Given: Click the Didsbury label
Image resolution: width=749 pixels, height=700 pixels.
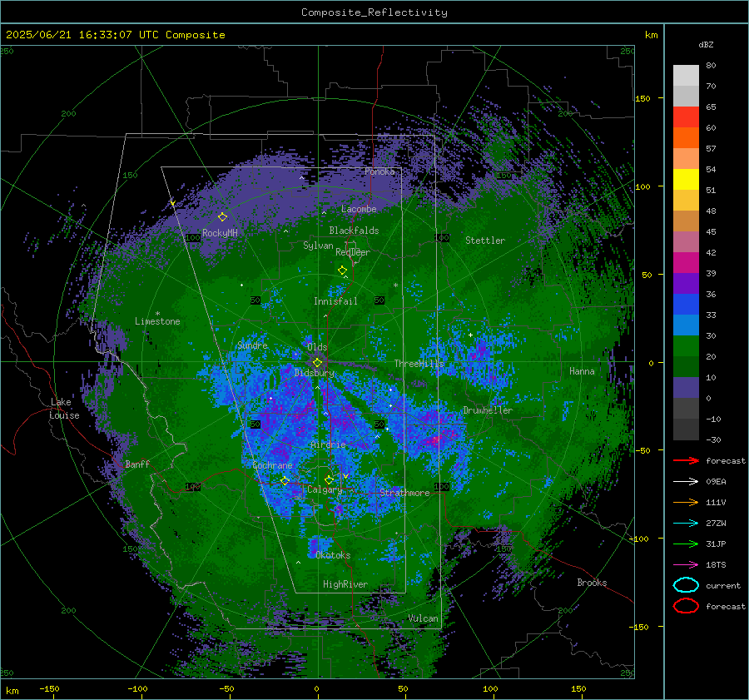Looking at the screenshot, I should [x=315, y=373].
